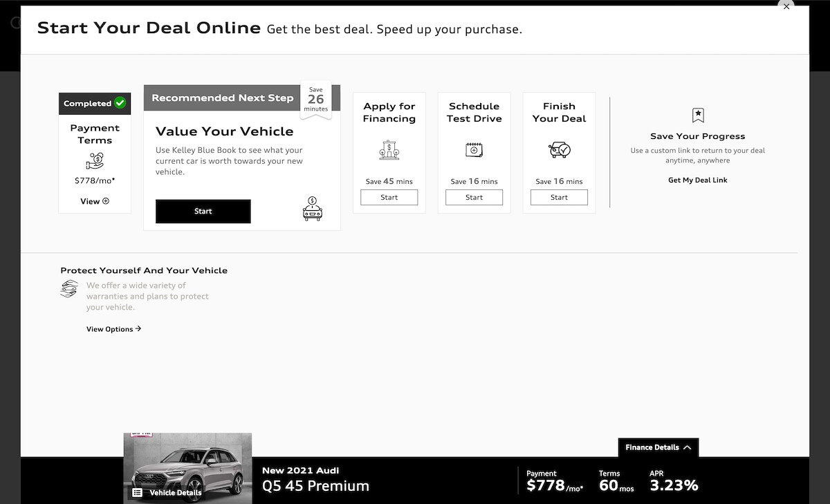The image size is (830, 504).
Task: Click the 60 mos terms value
Action: coord(616,485)
